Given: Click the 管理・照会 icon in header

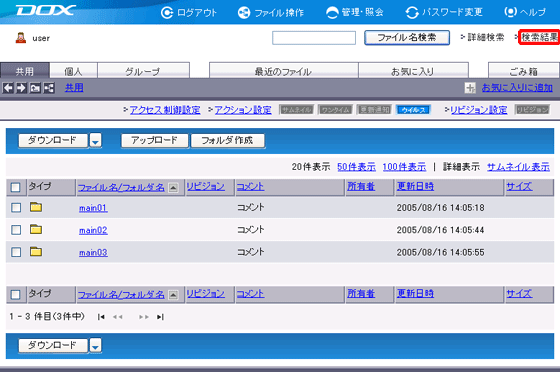Looking at the screenshot, I should 332,13.
